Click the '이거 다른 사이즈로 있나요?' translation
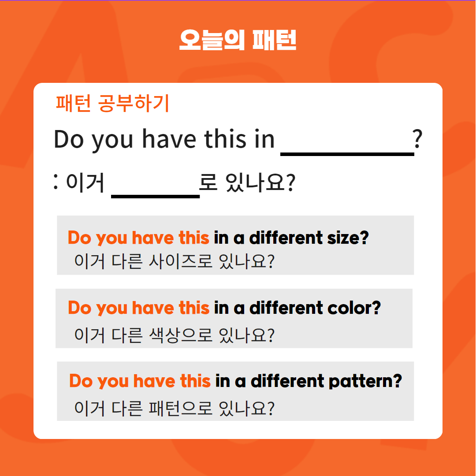Viewport: 476px width, 476px height. click(x=175, y=261)
